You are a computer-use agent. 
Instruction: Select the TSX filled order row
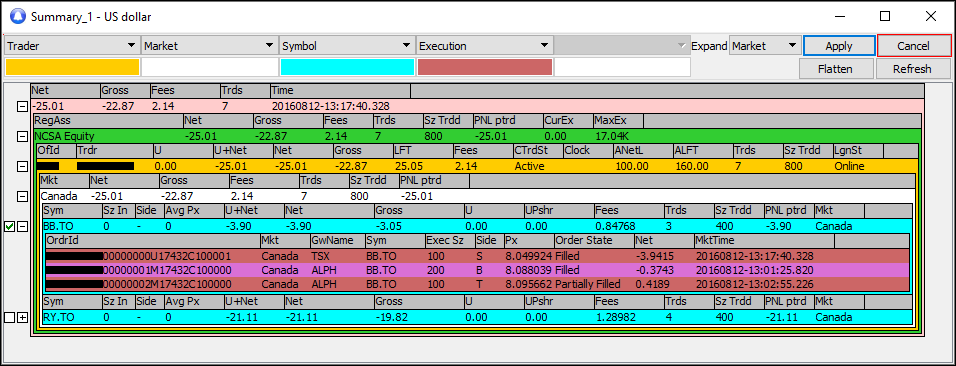(x=477, y=256)
